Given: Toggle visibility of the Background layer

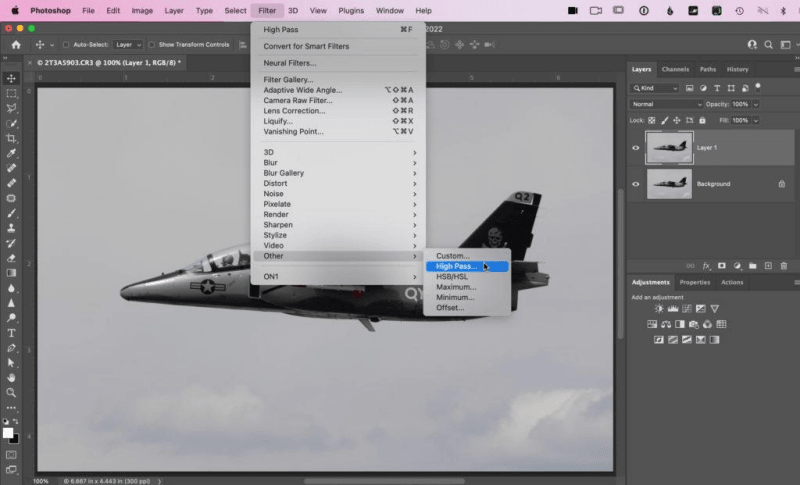Looking at the screenshot, I should pos(636,184).
